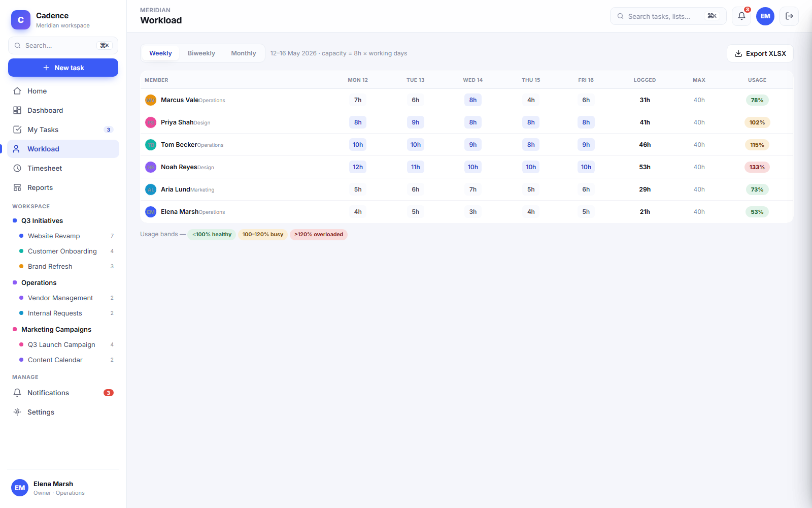812x508 pixels.
Task: Open the notifications bell in header
Action: point(741,16)
